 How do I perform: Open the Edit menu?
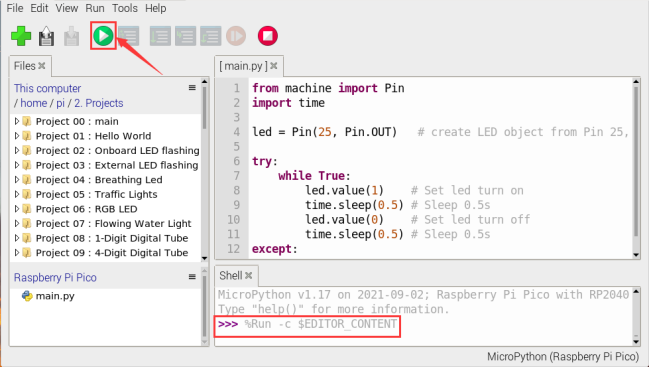[39, 8]
